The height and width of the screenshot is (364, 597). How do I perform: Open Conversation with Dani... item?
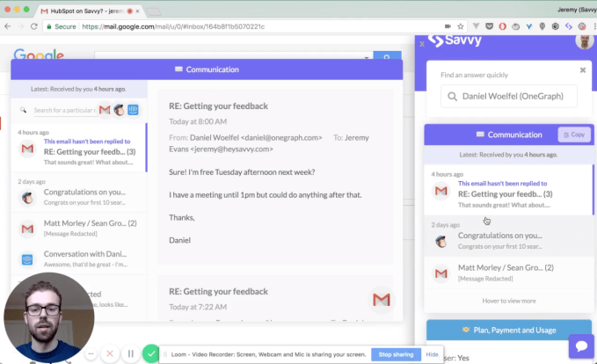tap(79, 258)
